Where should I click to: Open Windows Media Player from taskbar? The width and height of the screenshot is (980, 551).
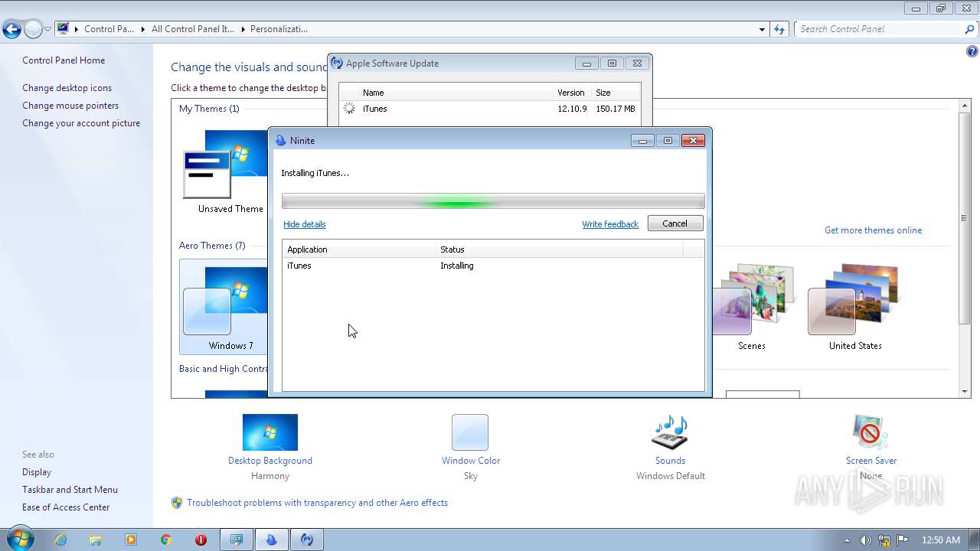click(x=131, y=540)
